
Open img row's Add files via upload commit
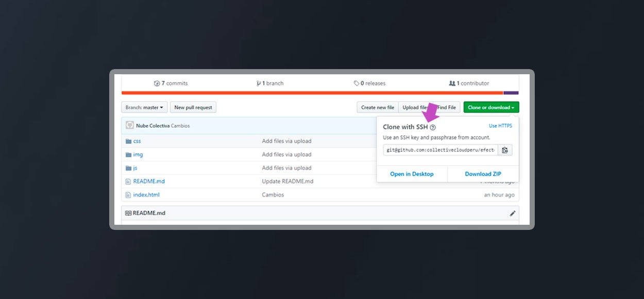pyautogui.click(x=286, y=155)
